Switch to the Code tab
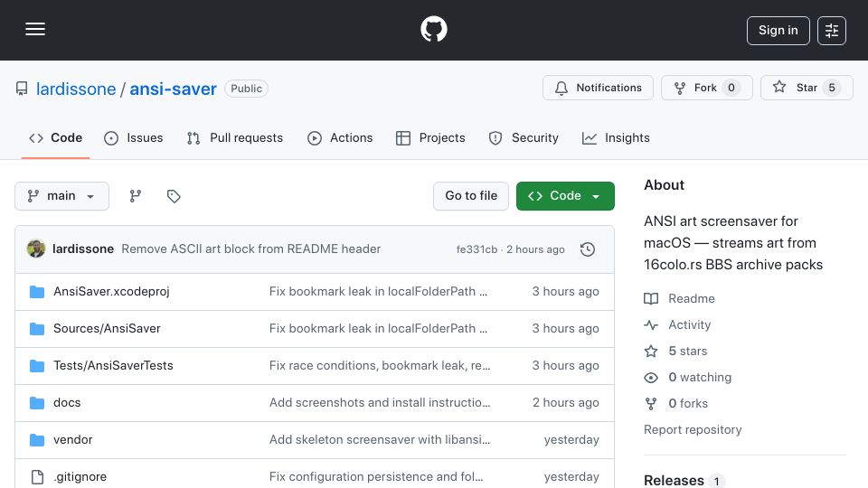Image resolution: width=868 pixels, height=488 pixels. [55, 137]
